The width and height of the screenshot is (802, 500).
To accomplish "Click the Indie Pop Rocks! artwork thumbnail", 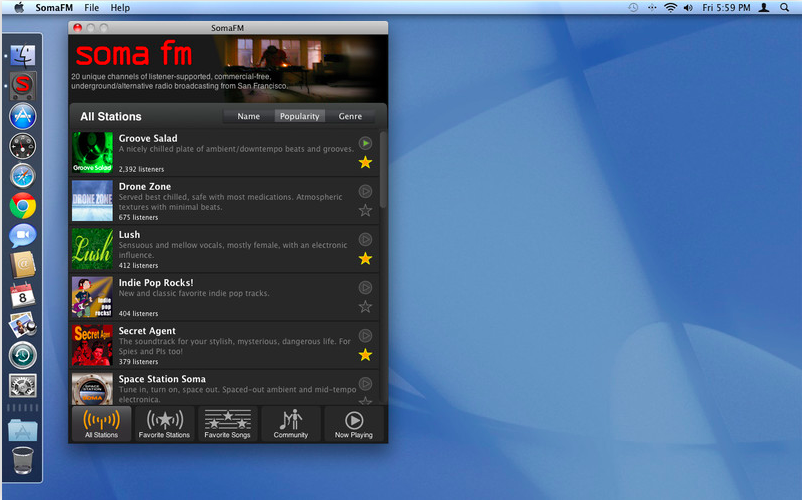I will [93, 297].
